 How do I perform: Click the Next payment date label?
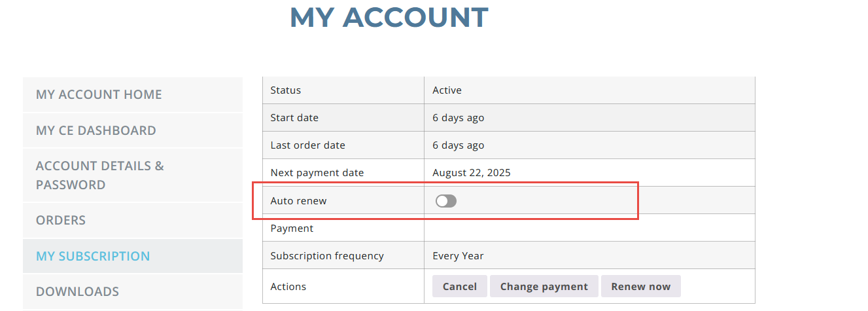tap(317, 173)
